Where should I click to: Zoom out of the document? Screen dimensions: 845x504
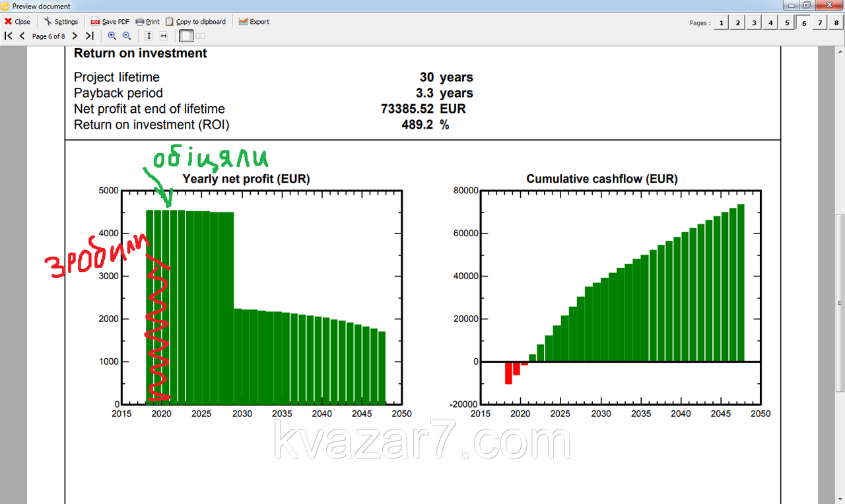pyautogui.click(x=126, y=36)
